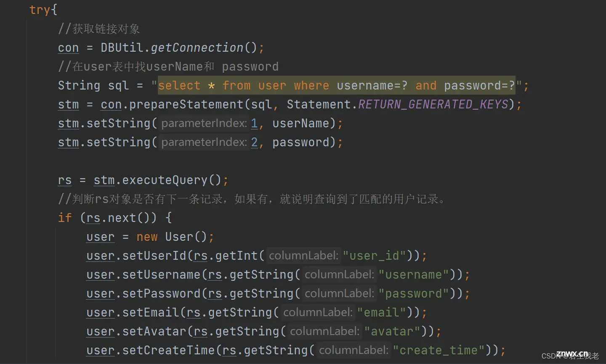This screenshot has width=606, height=364.
Task: Click the "password" column label string
Action: [x=414, y=293]
